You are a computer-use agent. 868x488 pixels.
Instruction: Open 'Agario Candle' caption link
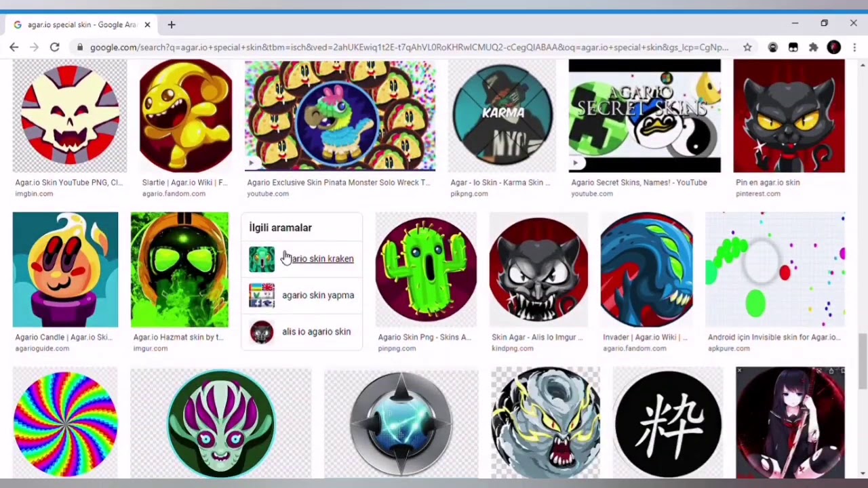[x=64, y=337]
